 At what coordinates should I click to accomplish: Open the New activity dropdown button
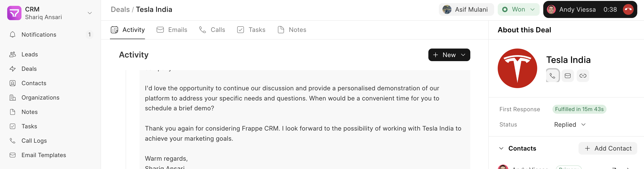point(449,55)
